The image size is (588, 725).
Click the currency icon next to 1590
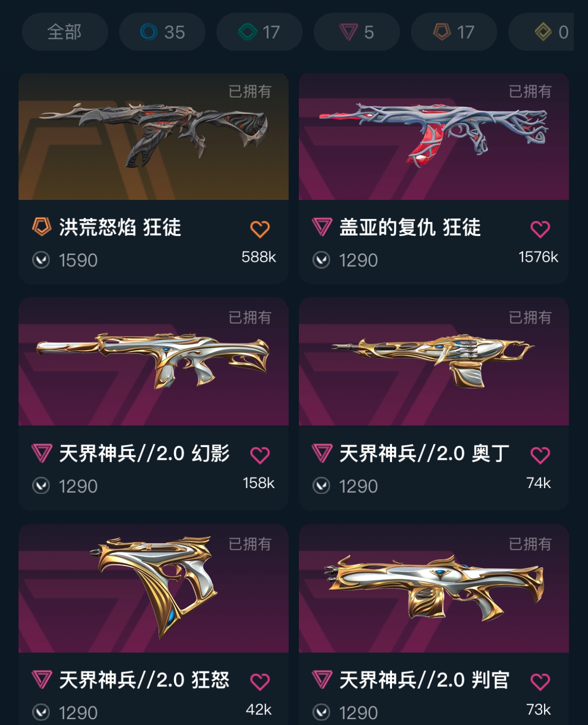[41, 260]
